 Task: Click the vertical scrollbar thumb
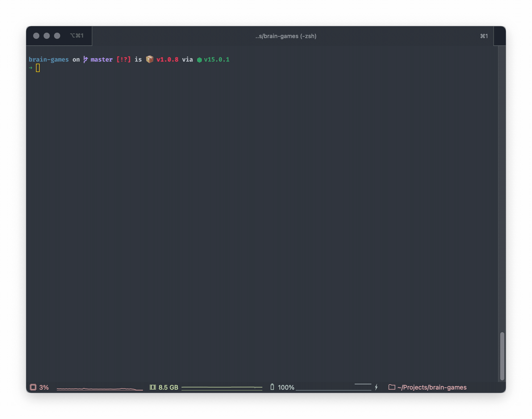click(x=502, y=356)
